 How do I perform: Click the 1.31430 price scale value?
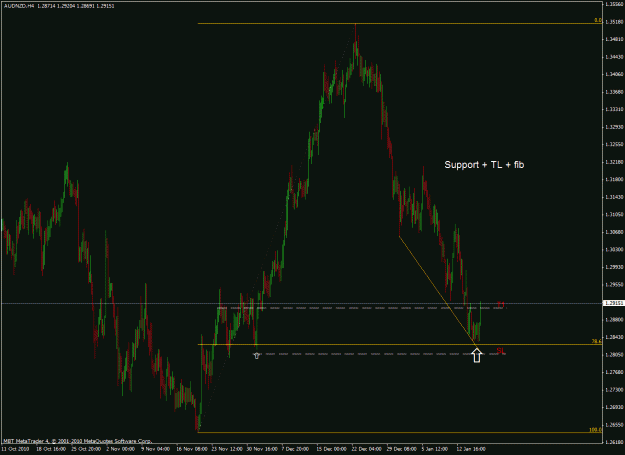coord(614,197)
